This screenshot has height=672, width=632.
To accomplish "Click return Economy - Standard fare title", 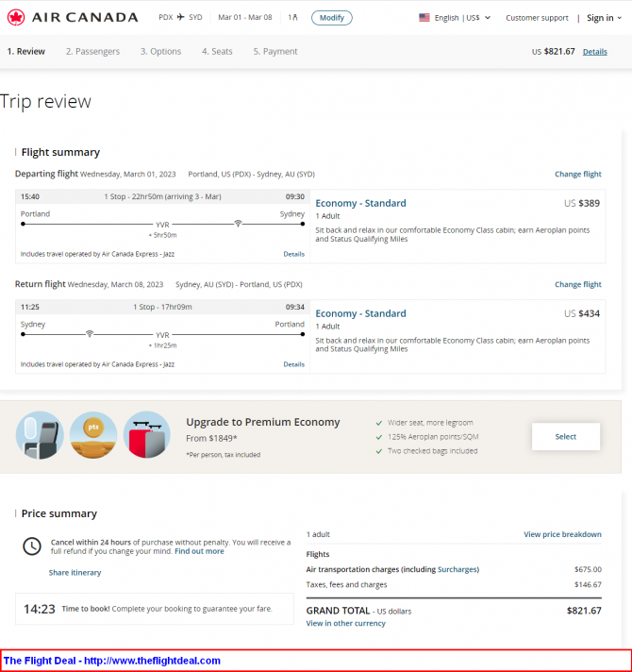I will click(360, 313).
